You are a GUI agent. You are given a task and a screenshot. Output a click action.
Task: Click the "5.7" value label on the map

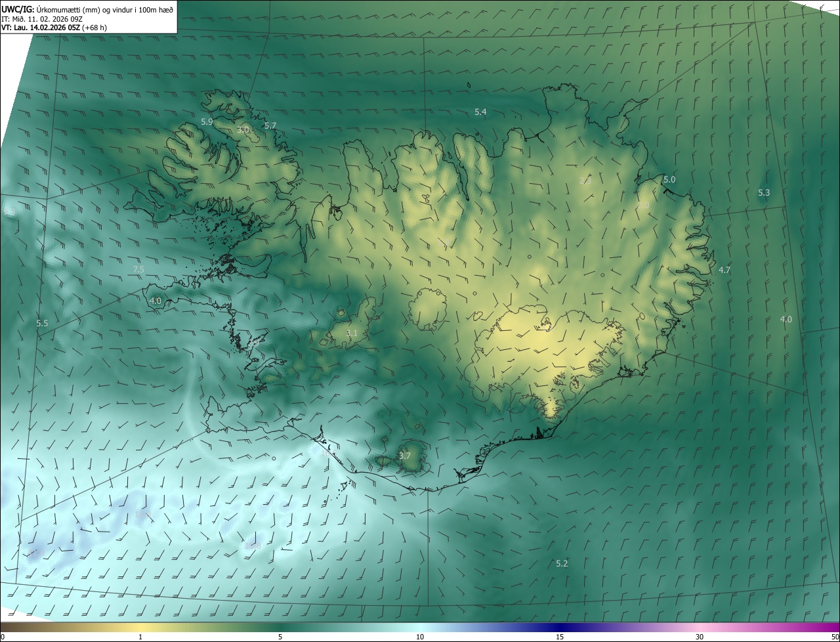tap(270, 125)
